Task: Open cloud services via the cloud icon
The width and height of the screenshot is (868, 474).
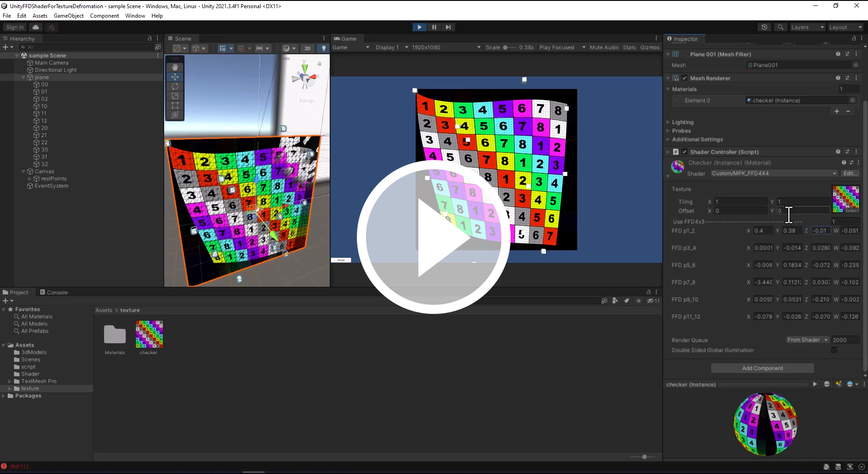Action: point(36,27)
